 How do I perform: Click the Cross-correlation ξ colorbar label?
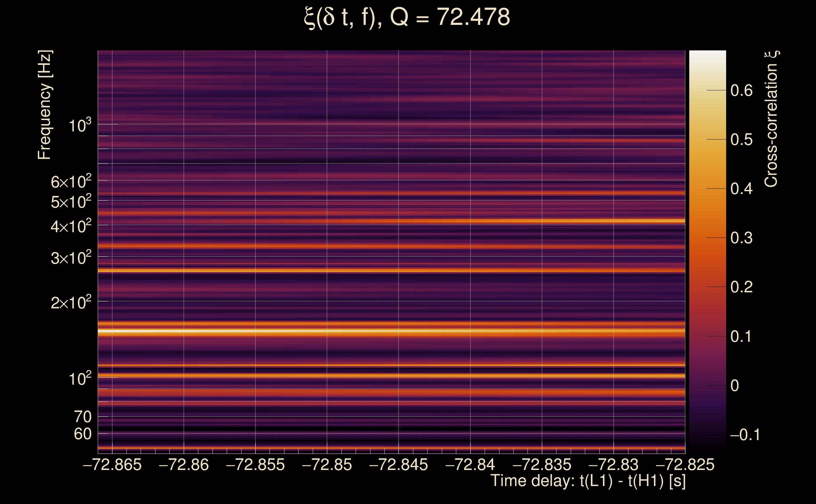[x=771, y=119]
